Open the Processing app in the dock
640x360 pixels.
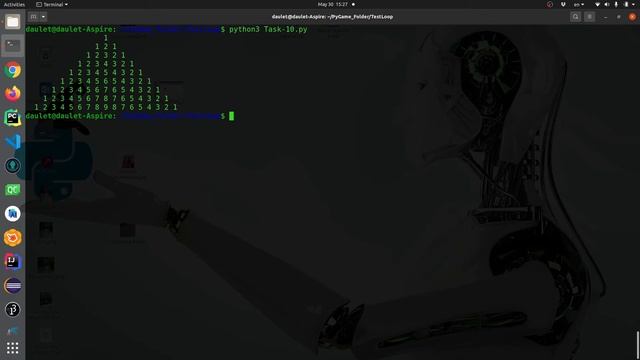point(13,310)
